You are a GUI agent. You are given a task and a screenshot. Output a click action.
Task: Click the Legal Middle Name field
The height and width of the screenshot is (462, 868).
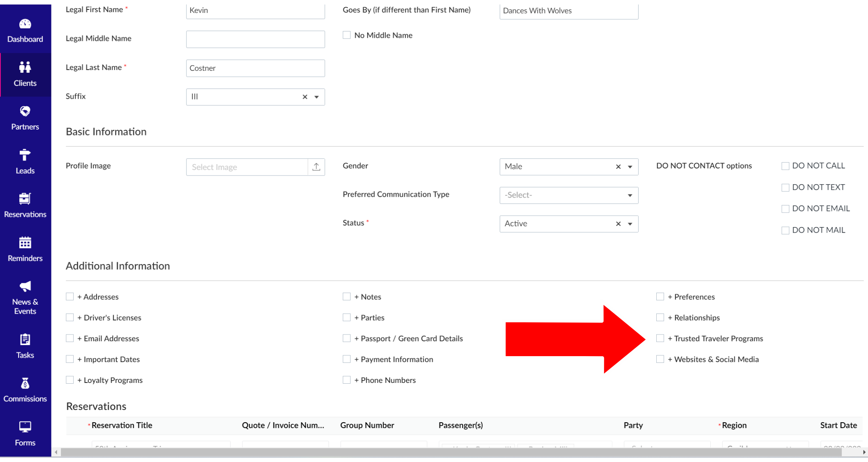[255, 39]
